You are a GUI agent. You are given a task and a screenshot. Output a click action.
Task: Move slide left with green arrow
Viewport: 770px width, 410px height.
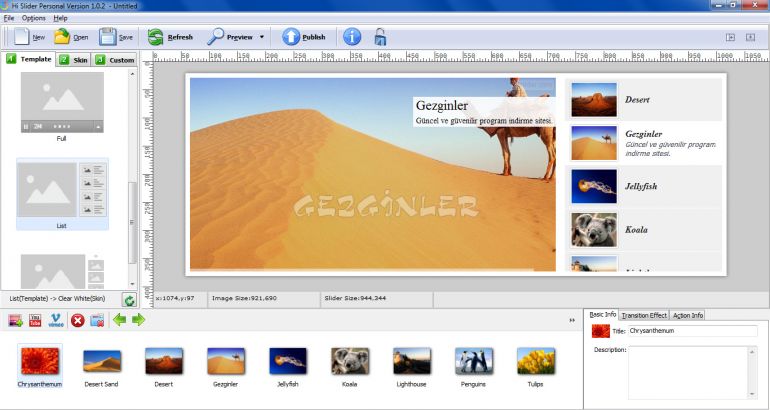(x=119, y=320)
